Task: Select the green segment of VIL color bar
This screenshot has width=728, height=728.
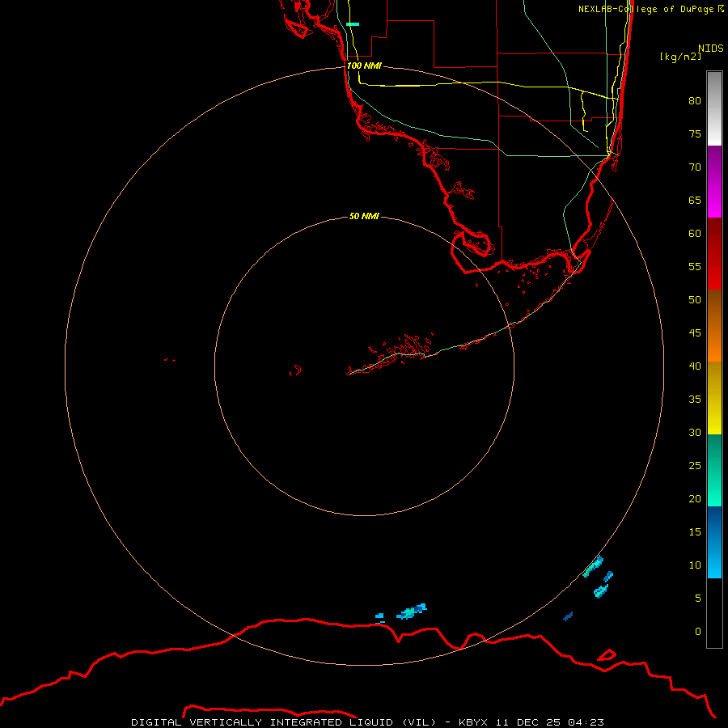Action: pyautogui.click(x=714, y=470)
